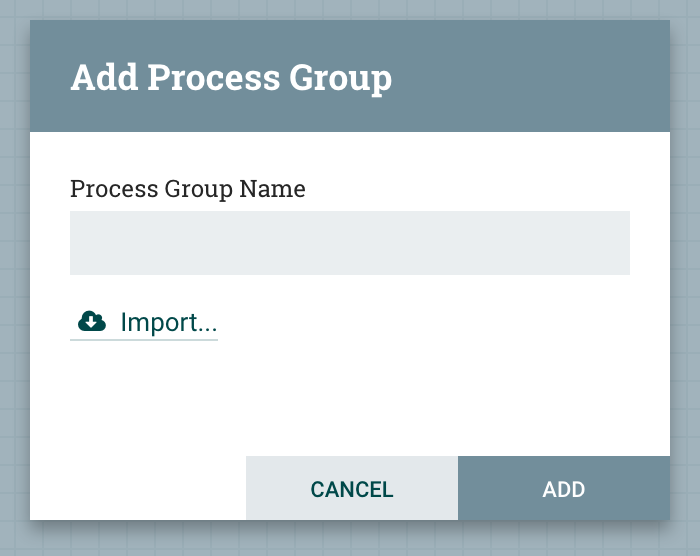Image resolution: width=700 pixels, height=556 pixels.
Task: Focus the Process Group Name input field
Action: (x=349, y=243)
